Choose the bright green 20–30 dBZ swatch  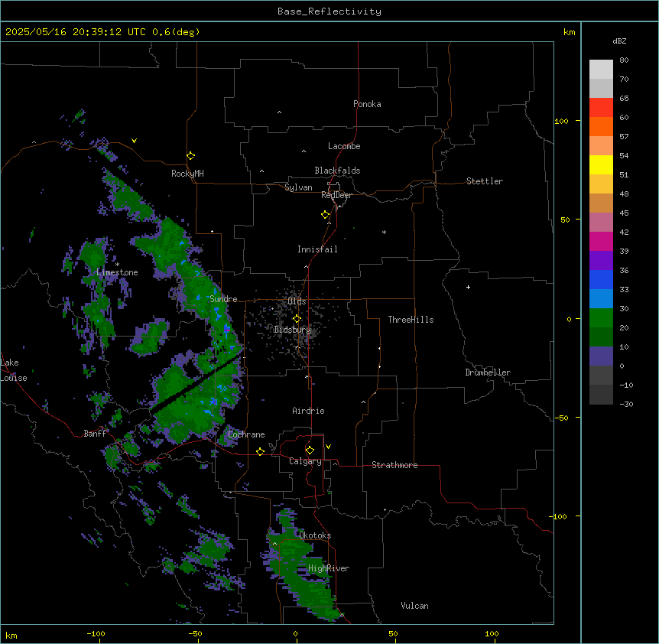[601, 318]
